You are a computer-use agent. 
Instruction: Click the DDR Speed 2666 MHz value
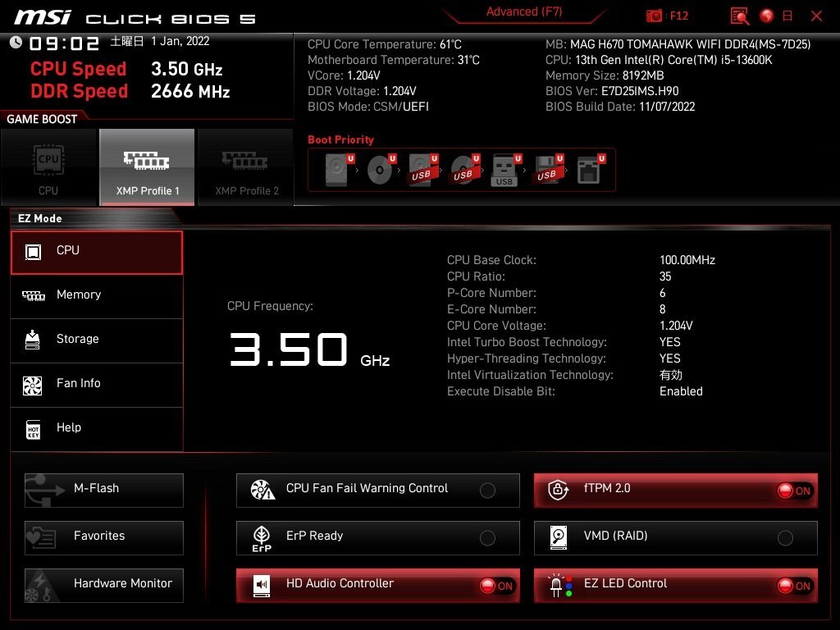coord(190,92)
